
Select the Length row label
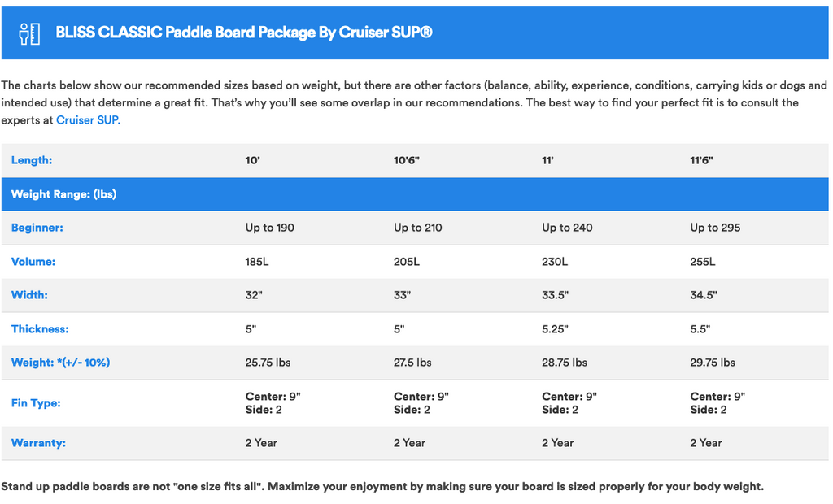(x=32, y=160)
